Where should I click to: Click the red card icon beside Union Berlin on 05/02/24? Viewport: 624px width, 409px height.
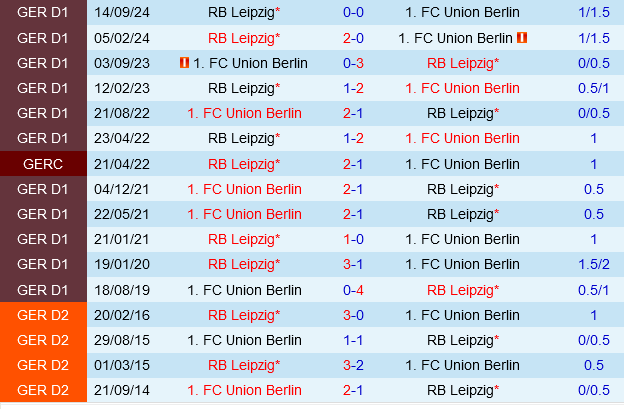tap(522, 38)
